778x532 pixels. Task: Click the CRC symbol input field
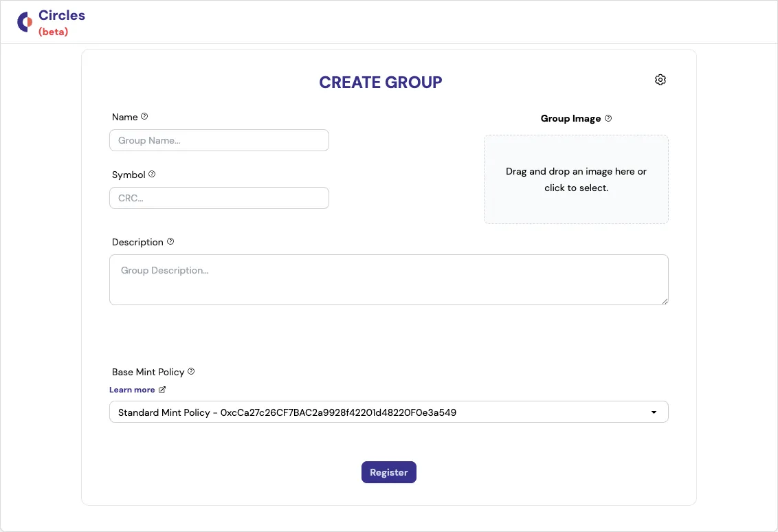tap(219, 198)
